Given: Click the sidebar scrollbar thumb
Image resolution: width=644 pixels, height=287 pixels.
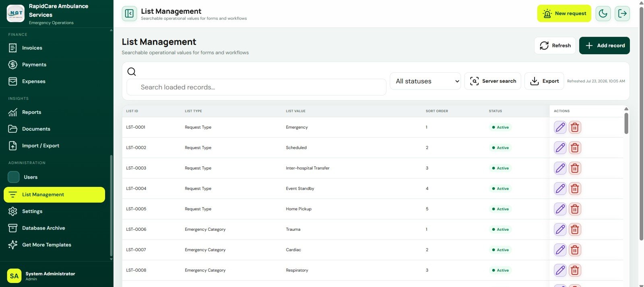Looking at the screenshot, I should (111, 205).
